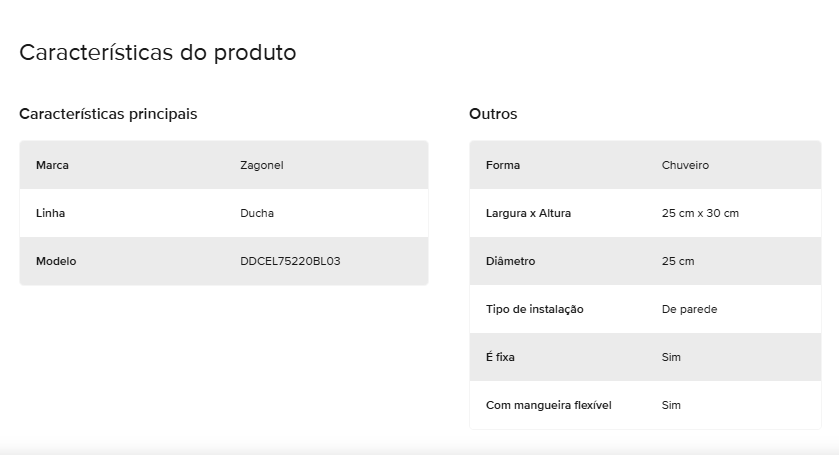Select the 'Características principais' section title
Image resolution: width=839 pixels, height=455 pixels.
(x=108, y=114)
